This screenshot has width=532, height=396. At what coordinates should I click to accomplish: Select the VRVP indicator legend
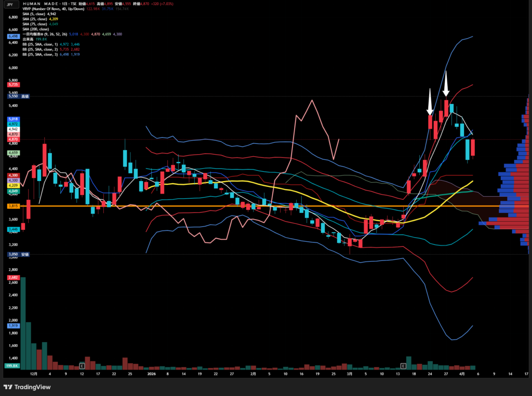click(x=53, y=9)
